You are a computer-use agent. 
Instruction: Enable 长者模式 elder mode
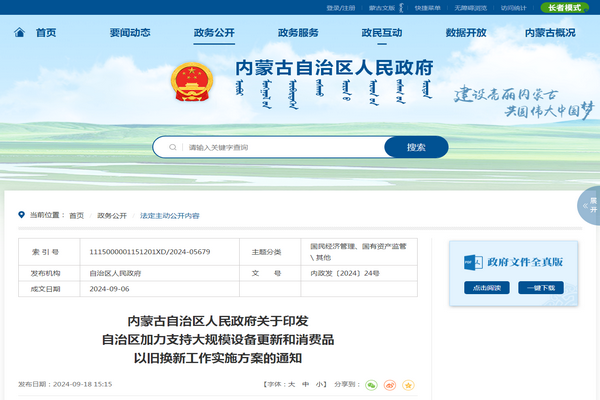(565, 7)
